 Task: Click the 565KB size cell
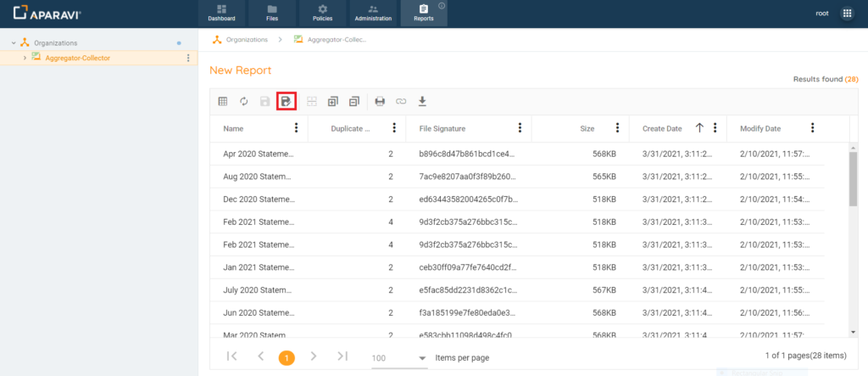(604, 177)
